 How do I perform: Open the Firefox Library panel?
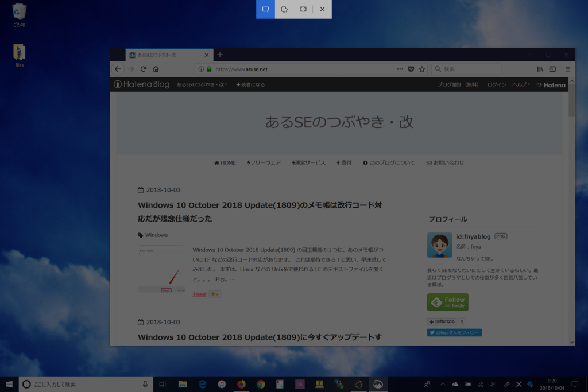pos(539,68)
